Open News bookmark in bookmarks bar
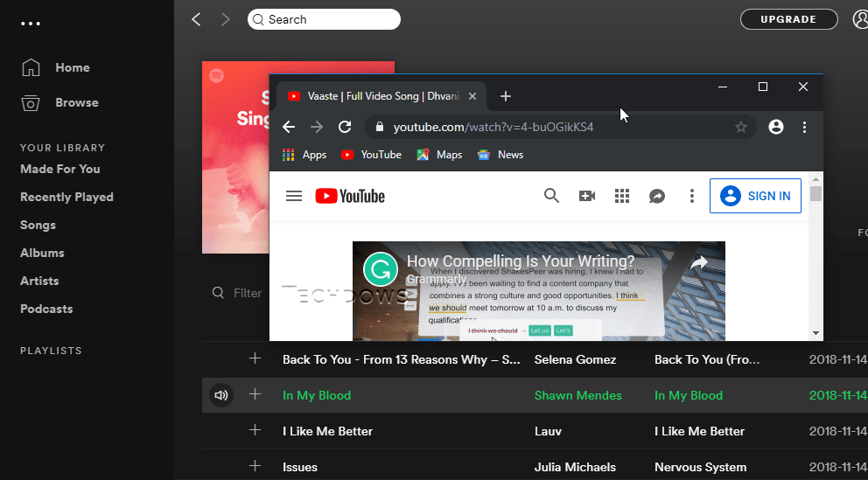This screenshot has height=480, width=868. click(x=500, y=155)
